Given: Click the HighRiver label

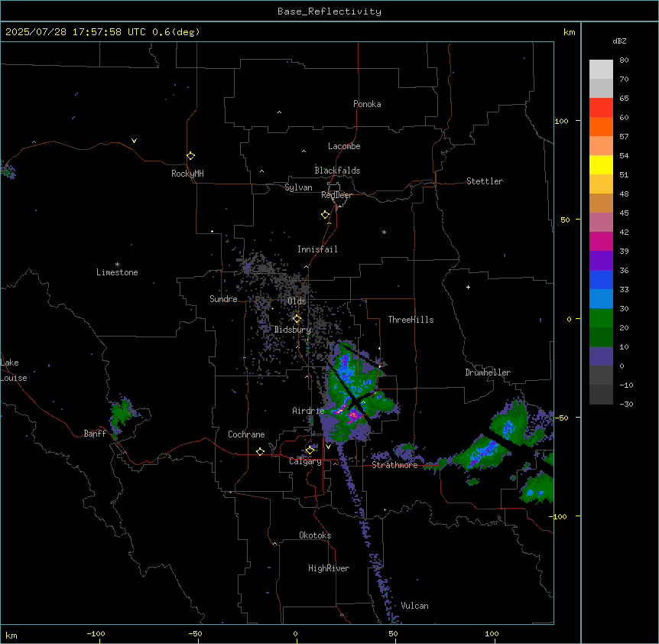Looking at the screenshot, I should 329,568.
